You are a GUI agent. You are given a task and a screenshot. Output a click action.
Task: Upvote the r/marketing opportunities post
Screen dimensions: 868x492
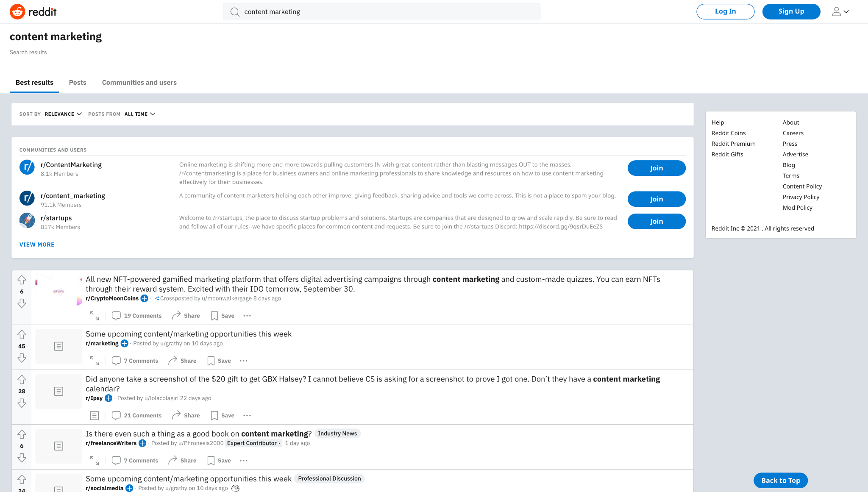22,335
